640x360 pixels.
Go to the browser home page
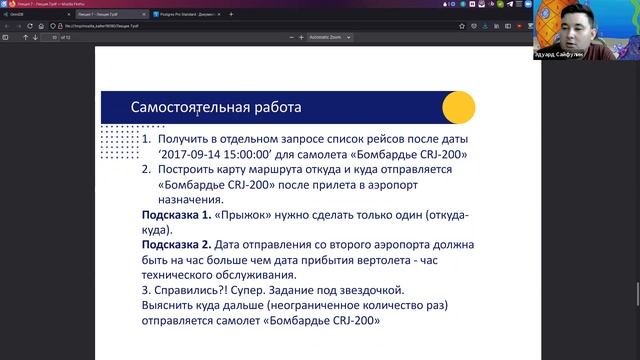point(41,26)
